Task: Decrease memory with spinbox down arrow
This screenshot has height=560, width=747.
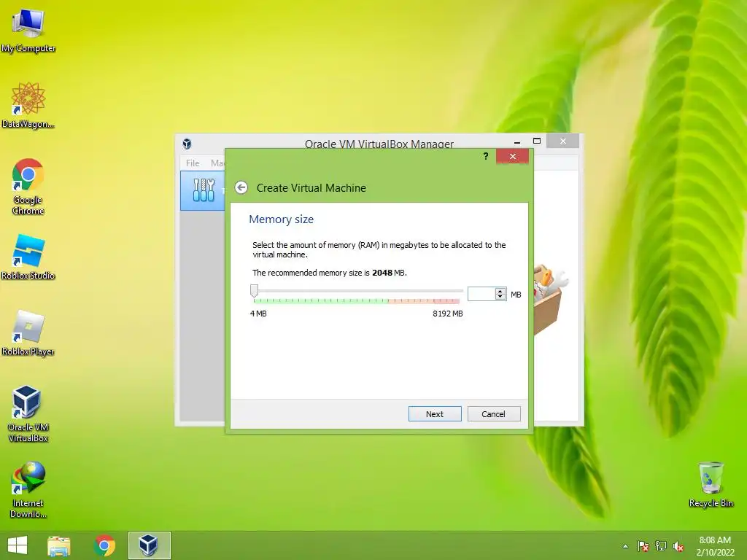Action: click(500, 297)
